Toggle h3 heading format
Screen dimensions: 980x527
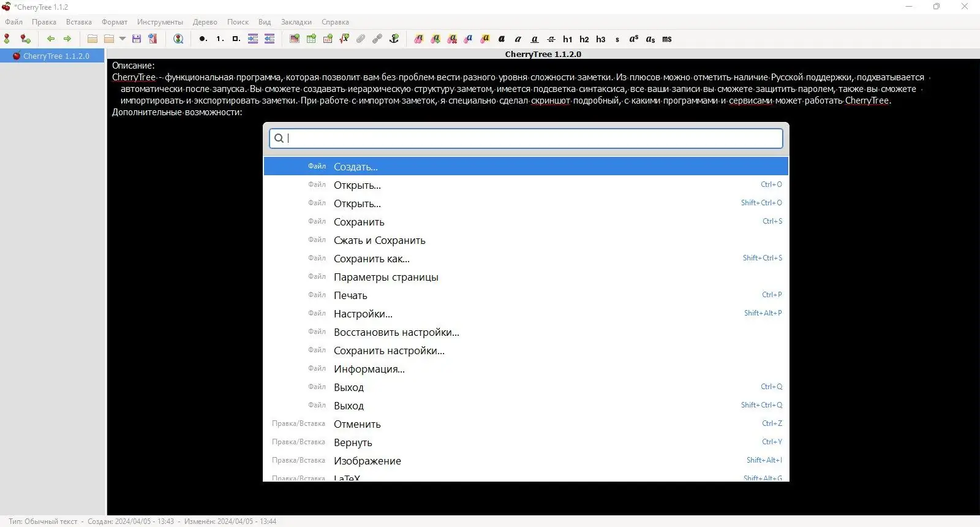pyautogui.click(x=601, y=39)
